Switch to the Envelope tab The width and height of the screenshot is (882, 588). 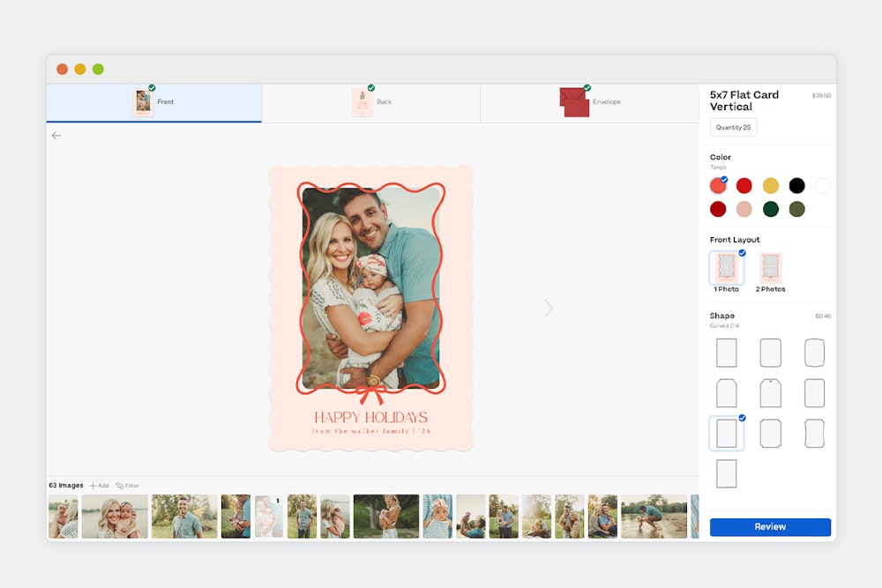click(589, 102)
